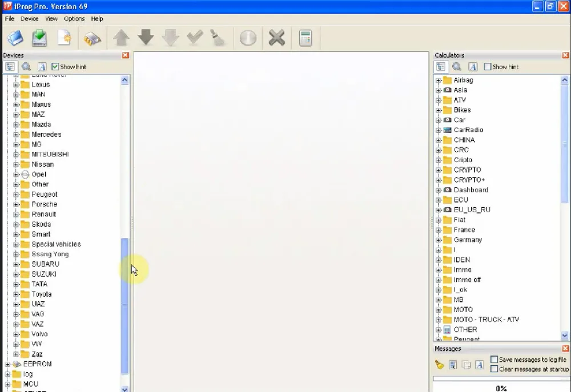Click the Calculators list scrollbar thumb
The height and width of the screenshot is (392, 571).
click(x=565, y=144)
